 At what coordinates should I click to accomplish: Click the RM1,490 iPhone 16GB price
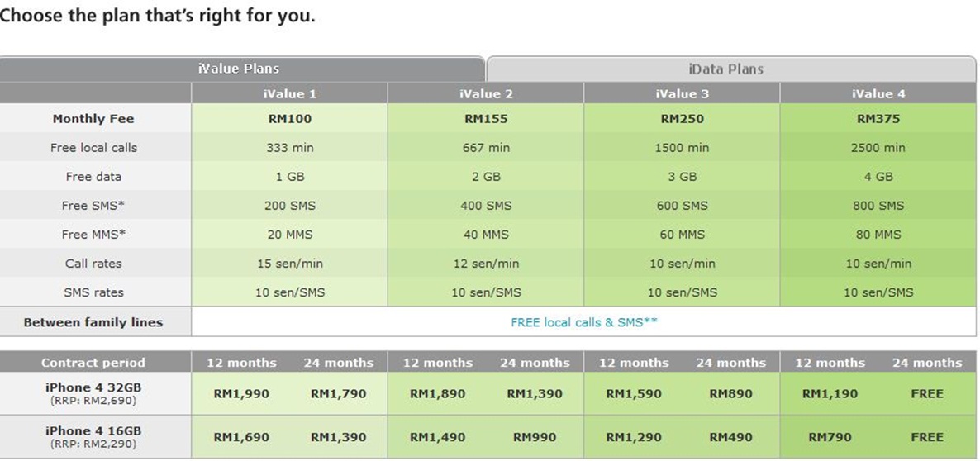[x=437, y=437]
